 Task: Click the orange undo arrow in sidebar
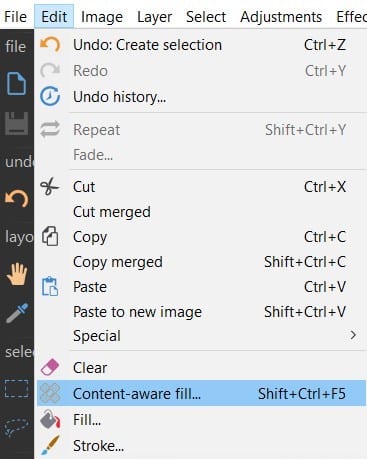click(x=16, y=199)
